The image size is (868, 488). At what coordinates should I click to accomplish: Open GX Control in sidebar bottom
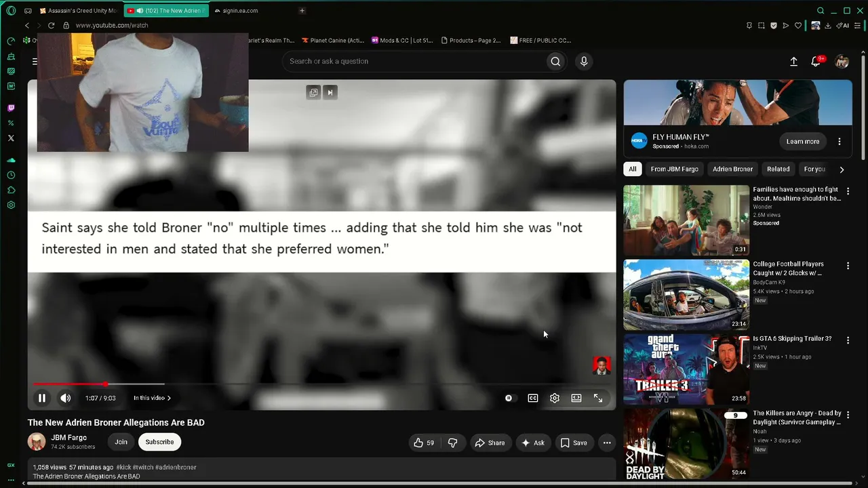(x=11, y=465)
